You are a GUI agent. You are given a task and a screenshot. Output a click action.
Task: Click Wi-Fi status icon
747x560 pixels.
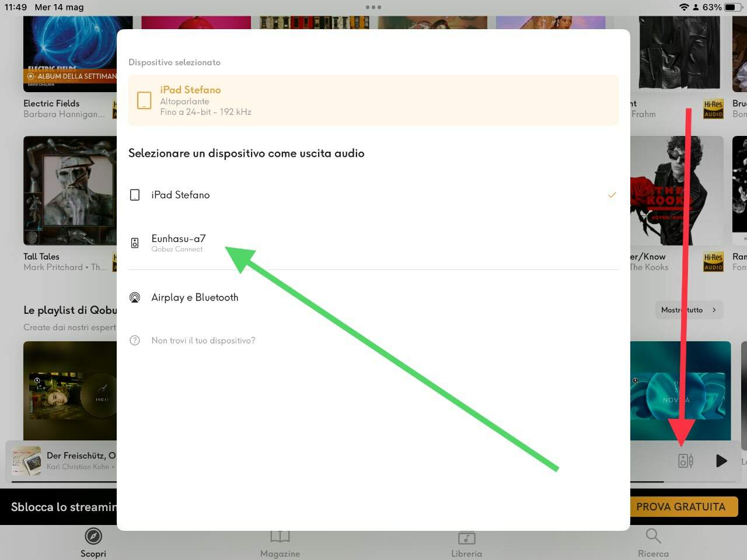684,7
